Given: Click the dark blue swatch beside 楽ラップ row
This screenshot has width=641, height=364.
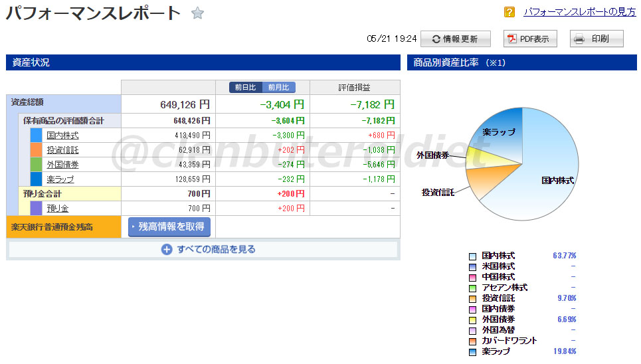Looking at the screenshot, I should click(x=36, y=179).
